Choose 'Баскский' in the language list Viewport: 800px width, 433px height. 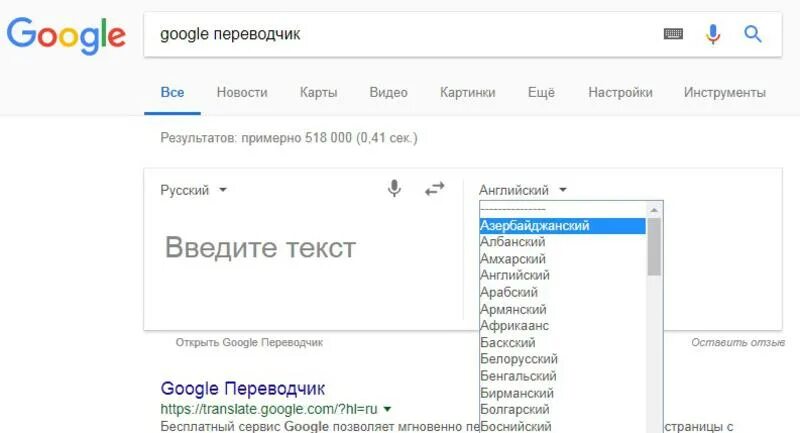pos(562,342)
